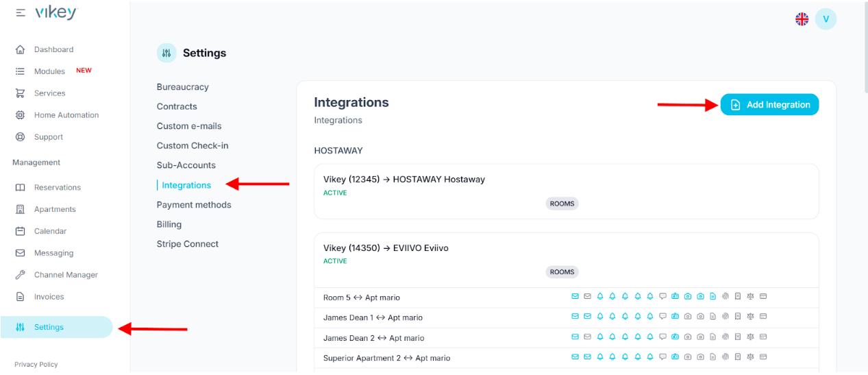
Task: Click ROOMS badge under Eviivo integration
Action: tap(562, 272)
